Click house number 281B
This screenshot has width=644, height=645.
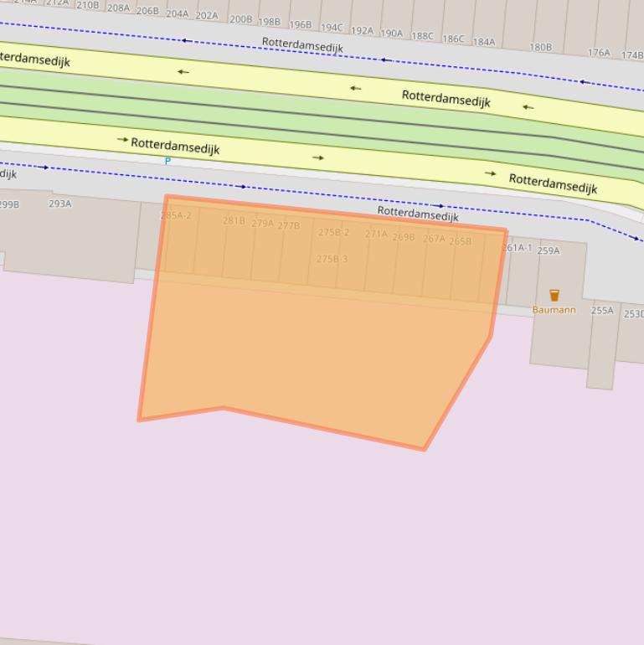click(x=234, y=221)
